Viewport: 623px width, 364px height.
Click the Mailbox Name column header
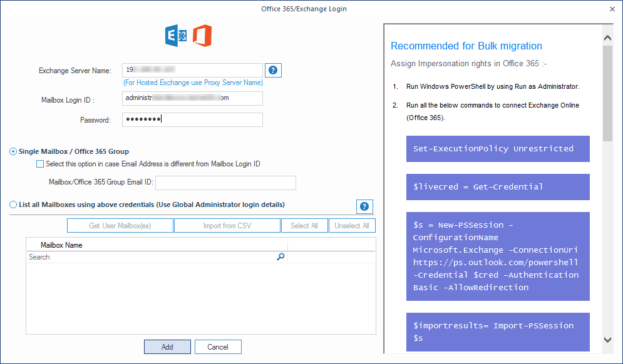tap(61, 245)
